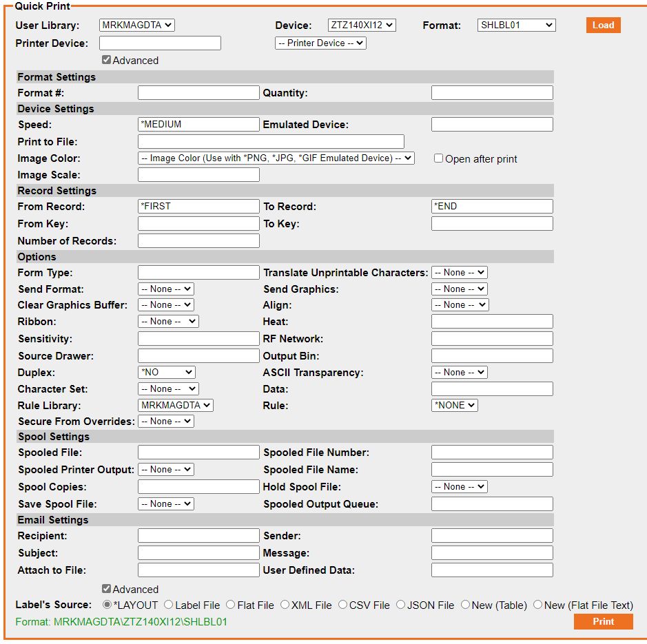Viewport: 647px width, 644px height.
Task: Click the To Key input field
Action: click(x=492, y=224)
